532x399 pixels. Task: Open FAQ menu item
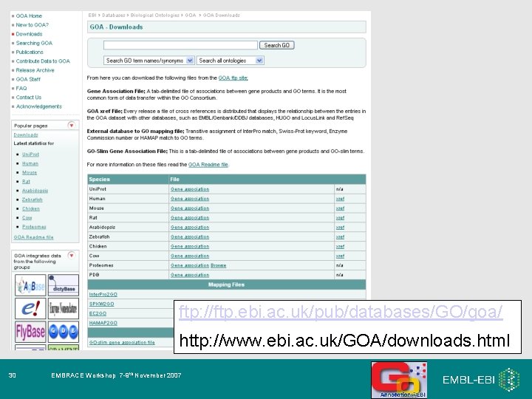(21, 88)
